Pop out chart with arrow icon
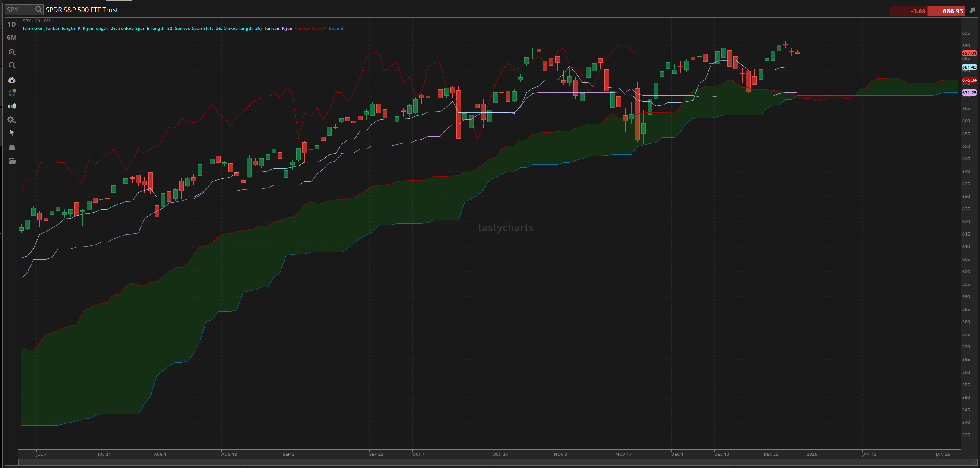Image resolution: width=980 pixels, height=468 pixels. click(973, 10)
